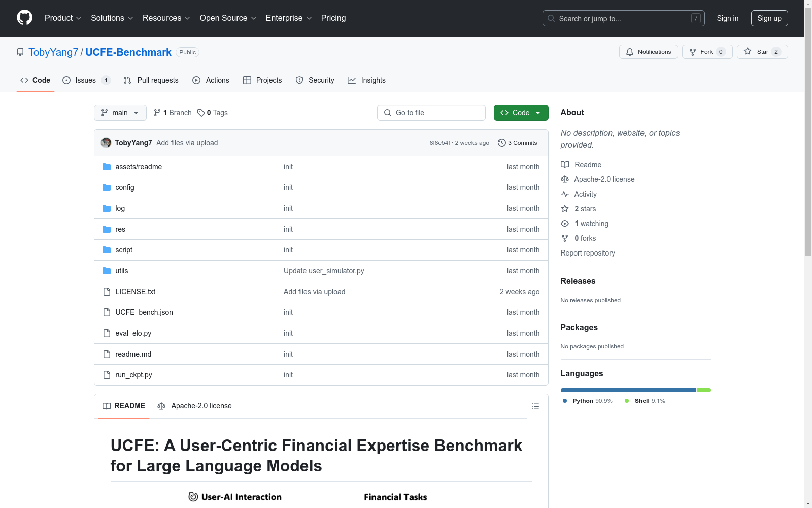Open the Pricing page link
812x508 pixels.
click(x=333, y=18)
